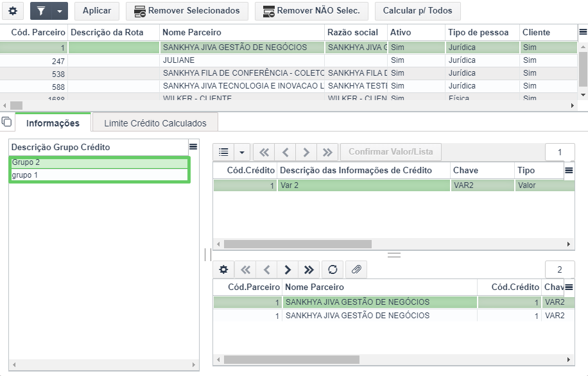
Task: Click the copy icon beside Informações tab
Action: pos(7,122)
